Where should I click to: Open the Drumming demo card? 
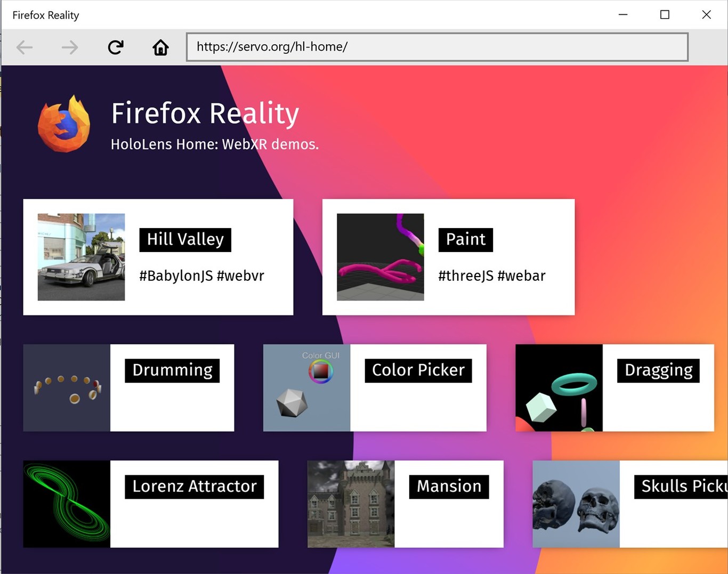172,370
